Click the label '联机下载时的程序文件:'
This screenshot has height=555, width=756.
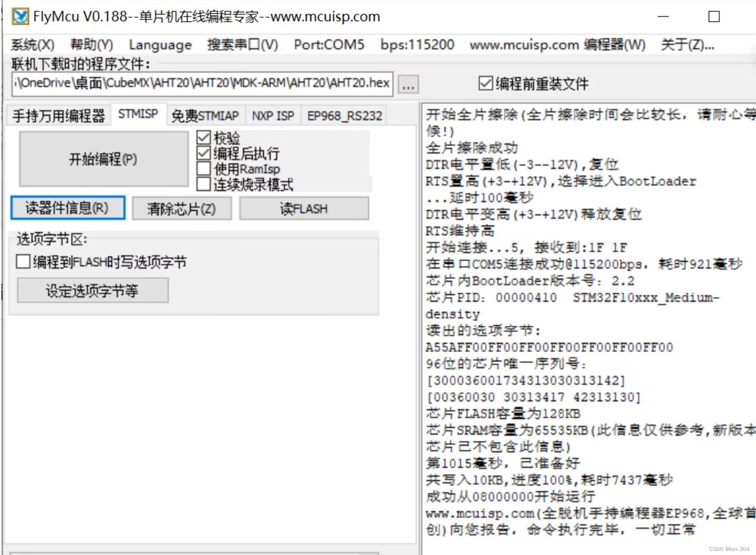point(81,64)
